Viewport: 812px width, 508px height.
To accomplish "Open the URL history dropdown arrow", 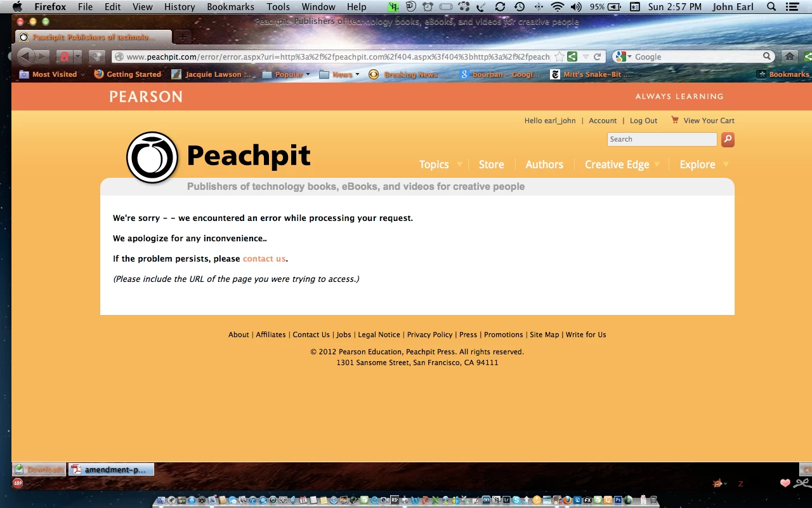I will coord(586,57).
